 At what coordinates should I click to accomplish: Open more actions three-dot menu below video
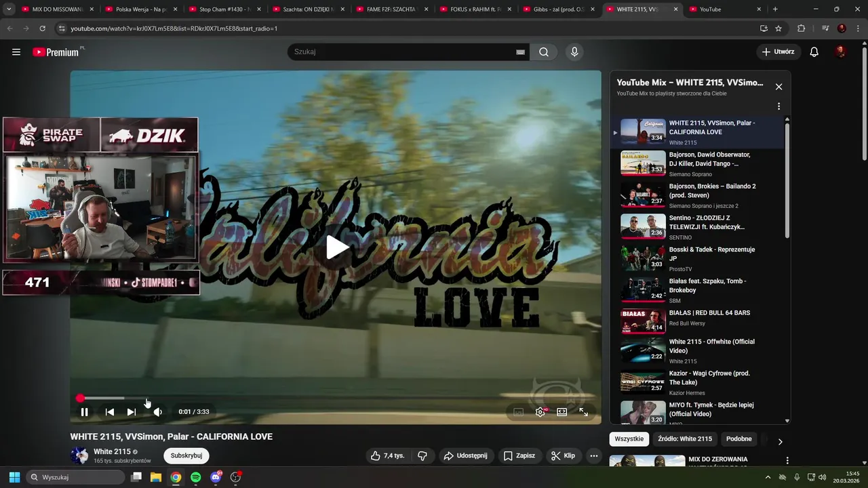594,456
